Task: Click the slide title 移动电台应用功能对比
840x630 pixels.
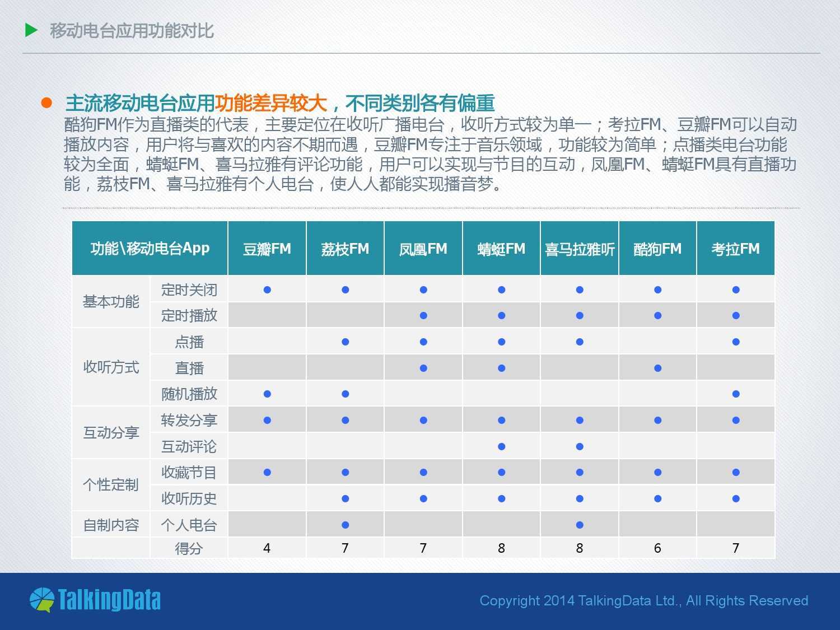Action: [132, 31]
